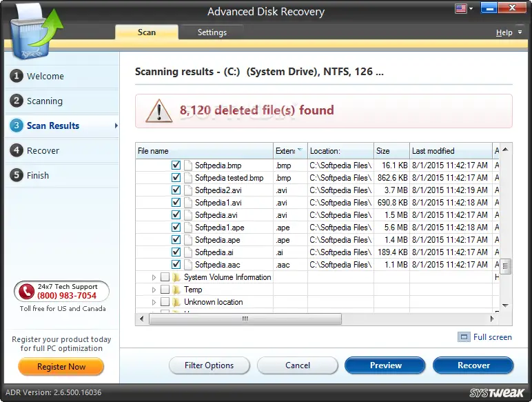Click the Extension column sort arrow
This screenshot has height=402, width=532.
tap(300, 150)
